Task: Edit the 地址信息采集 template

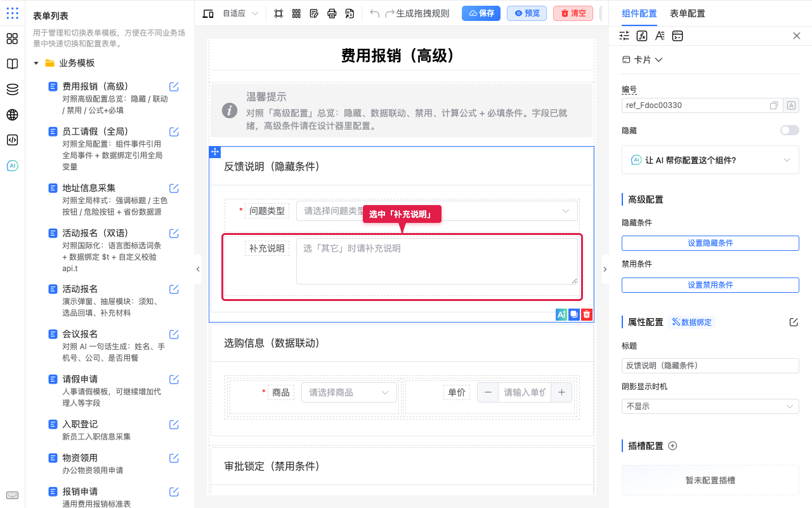Action: (x=174, y=188)
